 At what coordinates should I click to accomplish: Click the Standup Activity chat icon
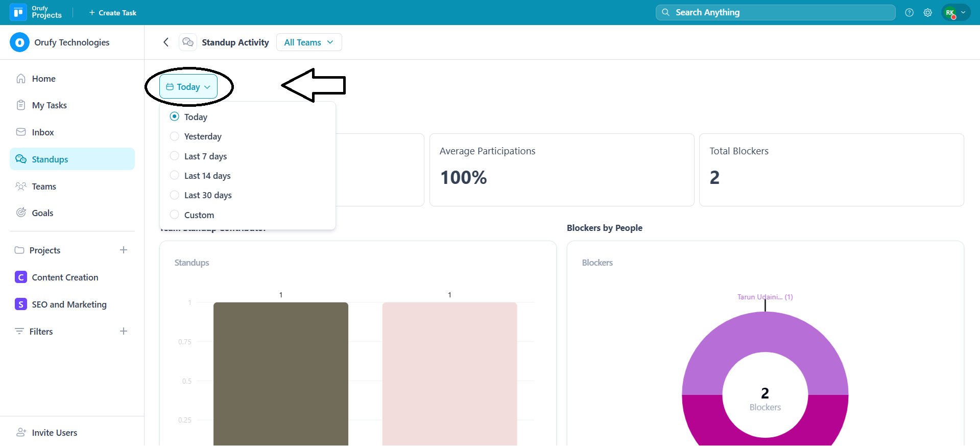(x=188, y=42)
